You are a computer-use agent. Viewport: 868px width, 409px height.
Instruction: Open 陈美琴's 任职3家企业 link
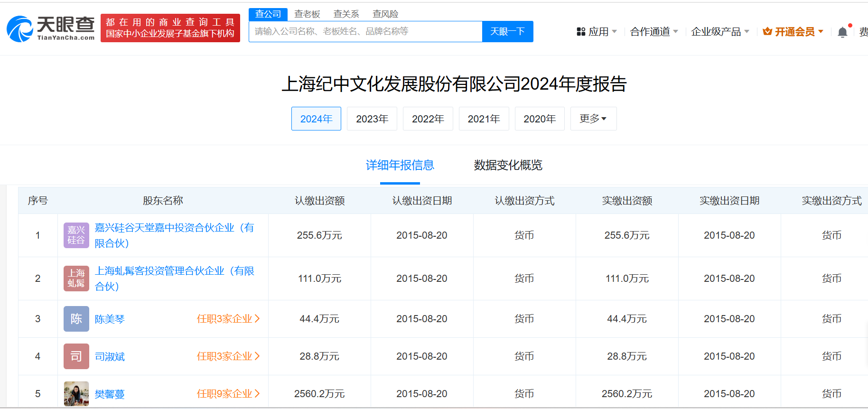click(x=228, y=319)
